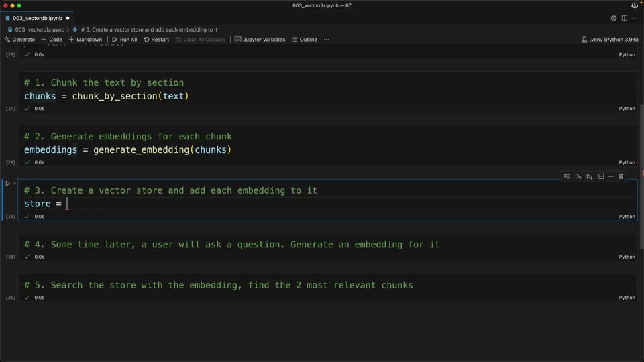Split the editor to the right

625,18
